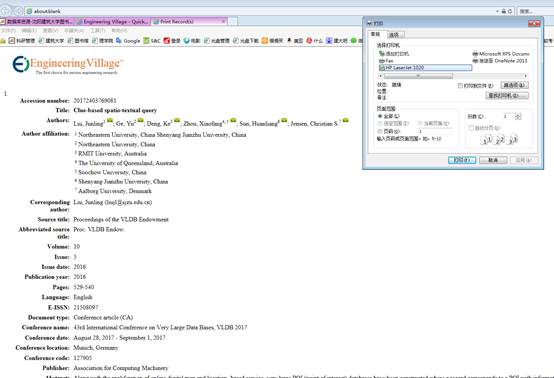Click the Print button in dialog
This screenshot has height=378, width=554.
click(x=462, y=160)
